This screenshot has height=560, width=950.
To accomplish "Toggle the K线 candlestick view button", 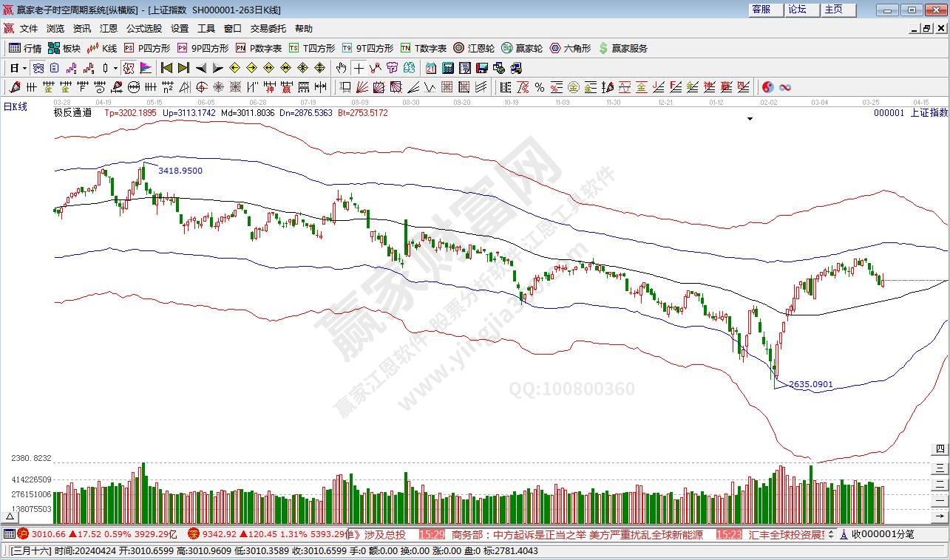I will coord(102,48).
